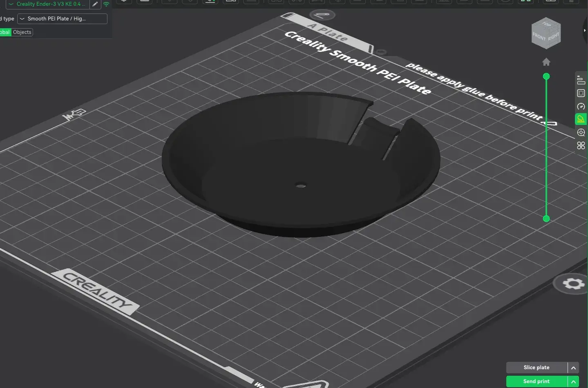Open the Smooth PEI Plate bed type dropdown
This screenshot has width=588, height=388.
point(62,19)
